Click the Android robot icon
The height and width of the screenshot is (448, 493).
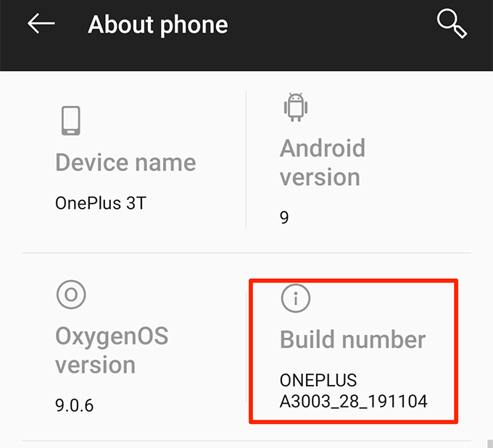tap(296, 107)
